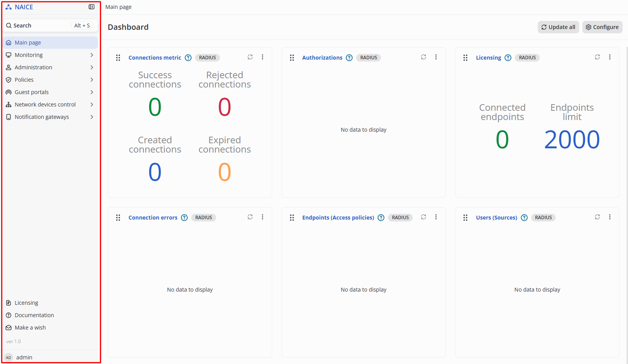Collapse the sidebar with the panel icon
628x364 pixels.
tap(91, 7)
